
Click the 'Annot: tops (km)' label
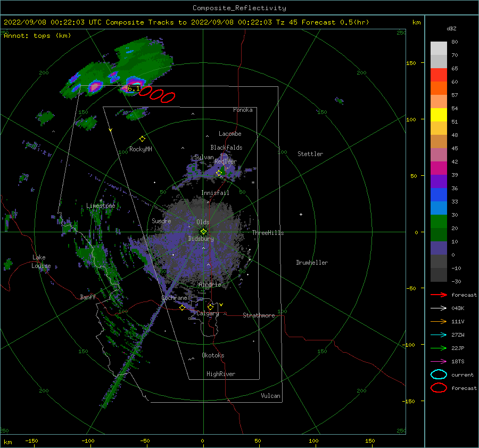[x=37, y=36]
